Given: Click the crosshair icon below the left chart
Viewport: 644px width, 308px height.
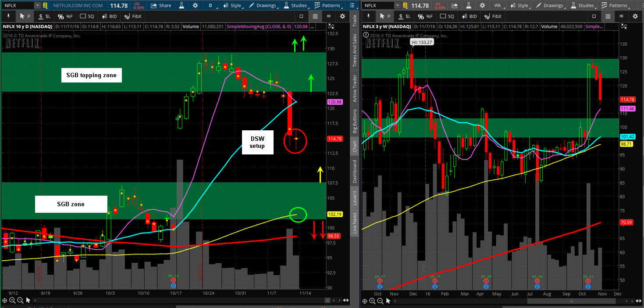Looking at the screenshot, I should [5, 301].
